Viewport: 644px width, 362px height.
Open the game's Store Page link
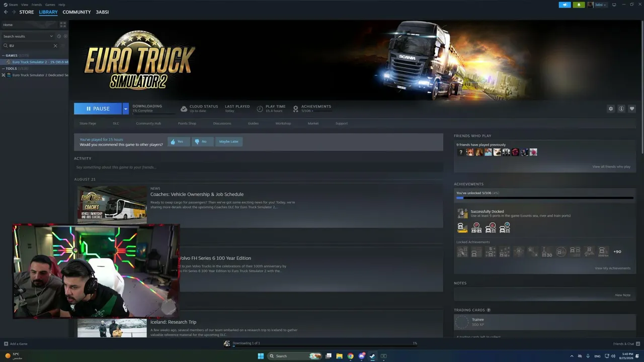coord(88,123)
